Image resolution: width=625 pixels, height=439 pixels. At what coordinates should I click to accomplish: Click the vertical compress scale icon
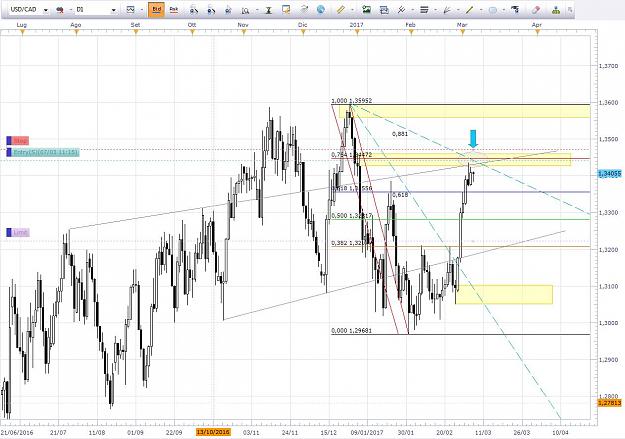(x=269, y=10)
